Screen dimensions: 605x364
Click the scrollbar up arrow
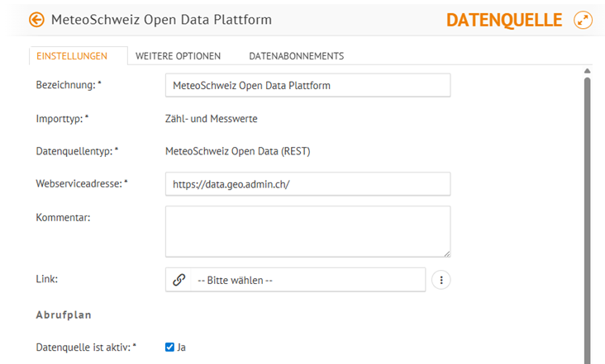click(x=588, y=71)
